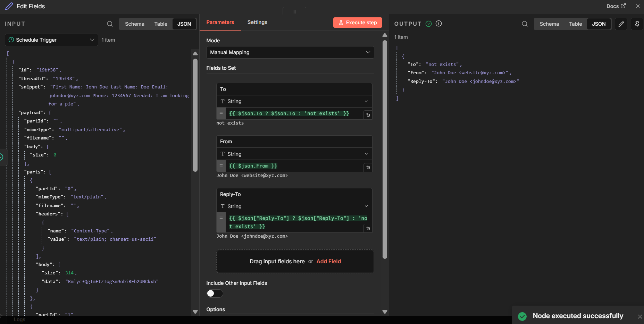Select the Parameters tab
Screen dimensions: 644x324
(x=220, y=22)
